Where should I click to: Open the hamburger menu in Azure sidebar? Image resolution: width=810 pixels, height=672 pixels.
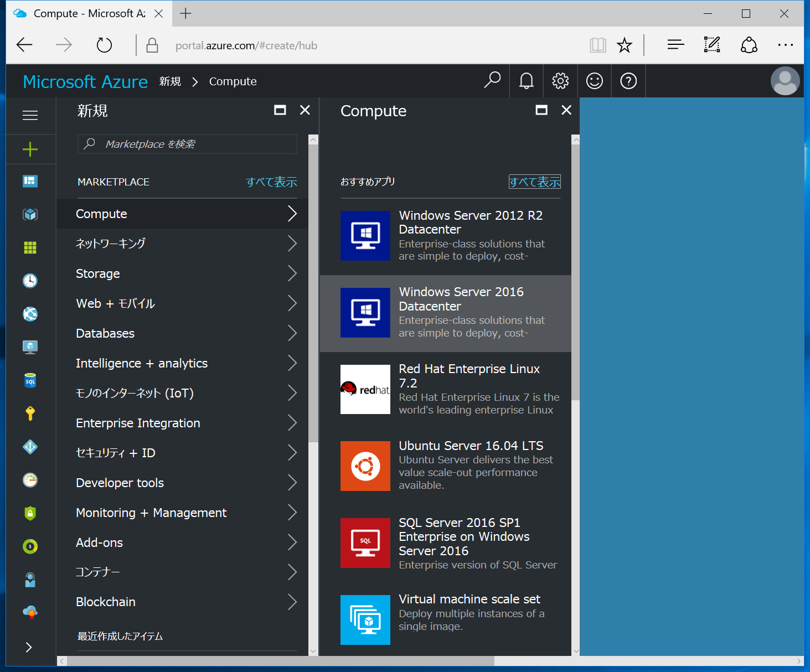click(x=30, y=115)
